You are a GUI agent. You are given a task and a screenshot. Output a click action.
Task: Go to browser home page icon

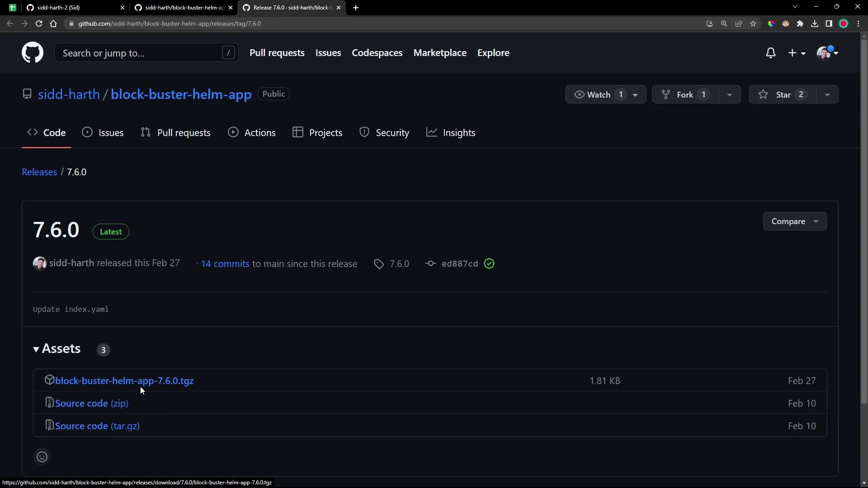coord(53,23)
